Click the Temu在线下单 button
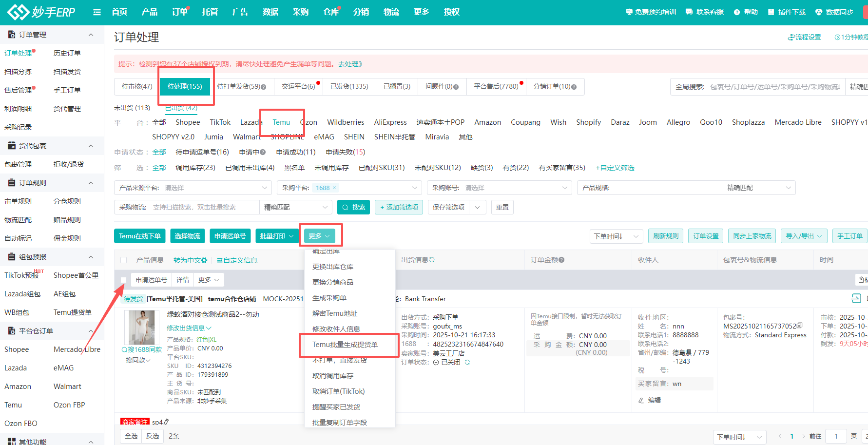The width and height of the screenshot is (868, 445). [x=140, y=235]
